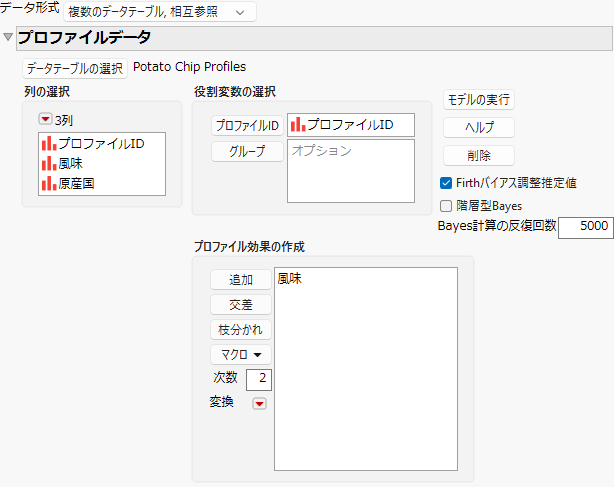Click the 削除 button
Screen dimensions: 614x487
click(x=479, y=155)
